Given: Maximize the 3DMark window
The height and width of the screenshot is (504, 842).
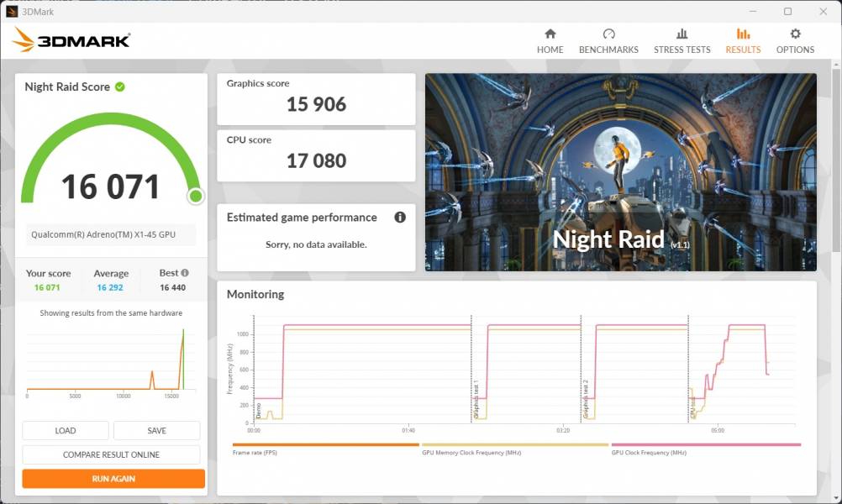Looking at the screenshot, I should click(787, 11).
